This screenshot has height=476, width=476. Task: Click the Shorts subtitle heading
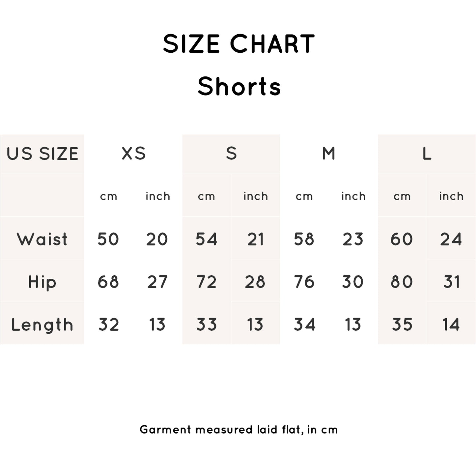[239, 86]
